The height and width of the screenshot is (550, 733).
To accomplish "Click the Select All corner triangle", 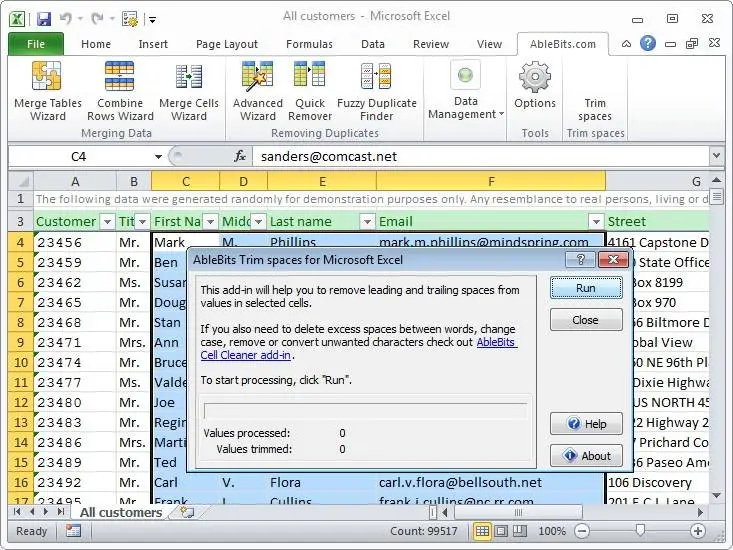I will pyautogui.click(x=21, y=181).
